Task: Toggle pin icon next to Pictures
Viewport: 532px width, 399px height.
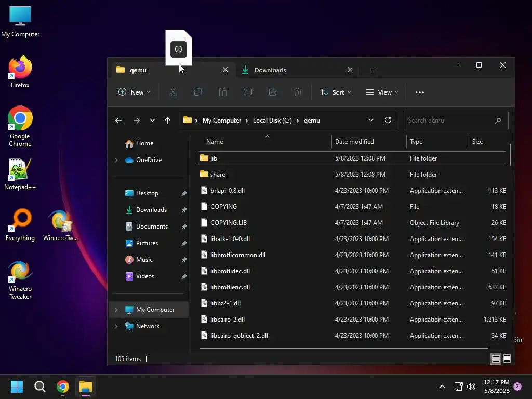Action: pyautogui.click(x=184, y=243)
